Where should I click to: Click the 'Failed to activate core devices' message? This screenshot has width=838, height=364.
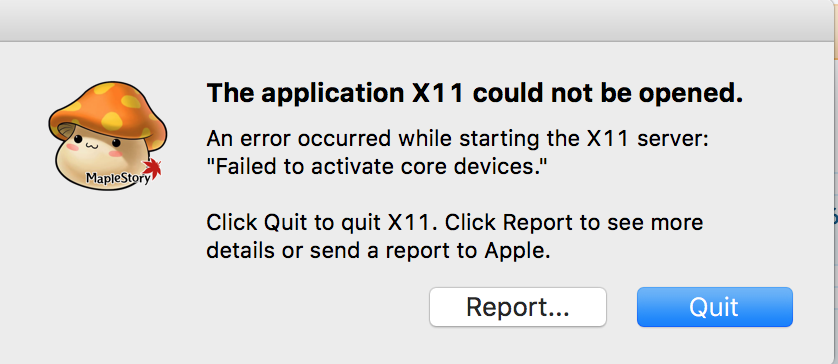point(377,168)
